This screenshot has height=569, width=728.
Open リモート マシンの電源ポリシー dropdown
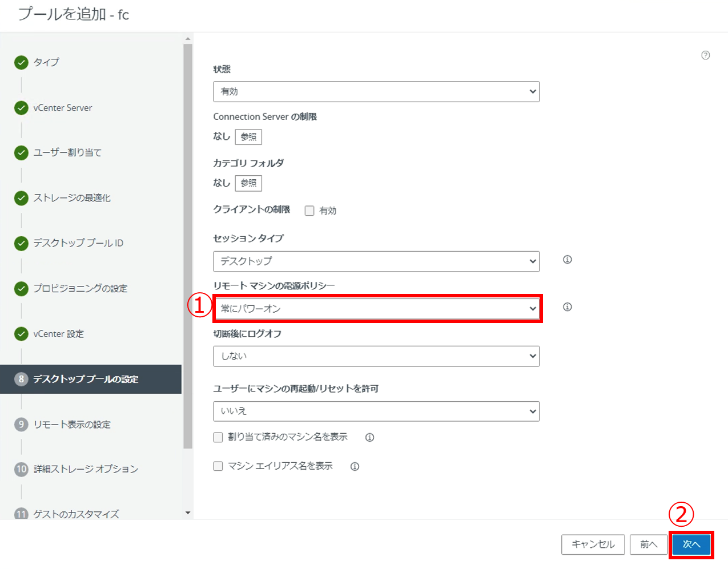pyautogui.click(x=376, y=309)
